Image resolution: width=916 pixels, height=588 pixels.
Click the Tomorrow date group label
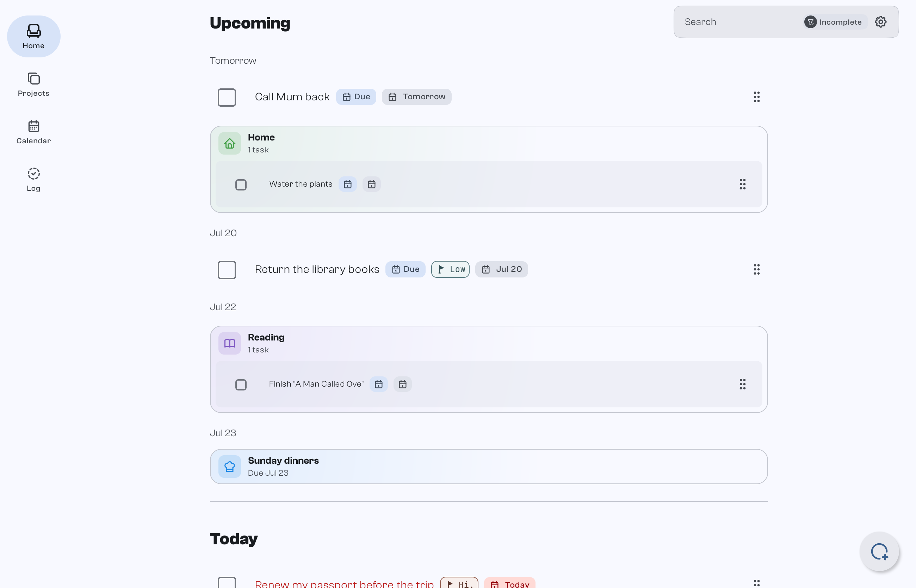pos(233,60)
